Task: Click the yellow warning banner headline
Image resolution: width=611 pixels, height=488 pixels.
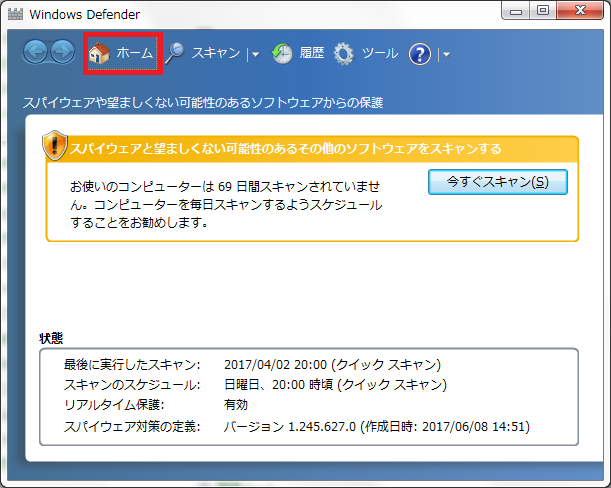Action: click(x=285, y=149)
